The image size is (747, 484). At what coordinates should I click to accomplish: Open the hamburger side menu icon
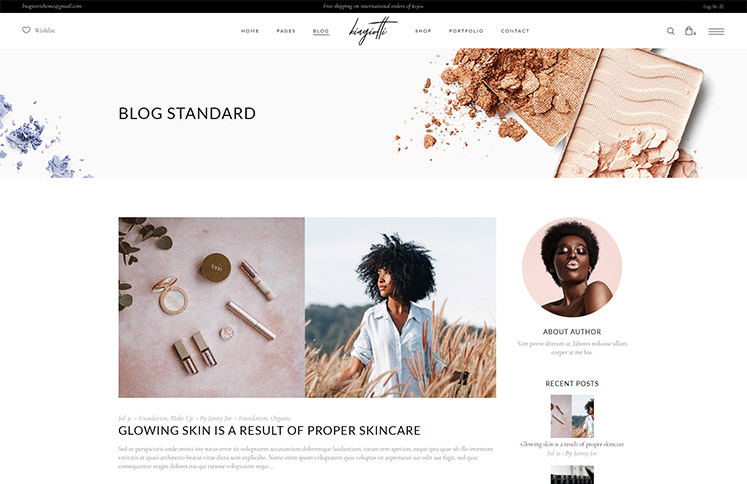[x=716, y=31]
